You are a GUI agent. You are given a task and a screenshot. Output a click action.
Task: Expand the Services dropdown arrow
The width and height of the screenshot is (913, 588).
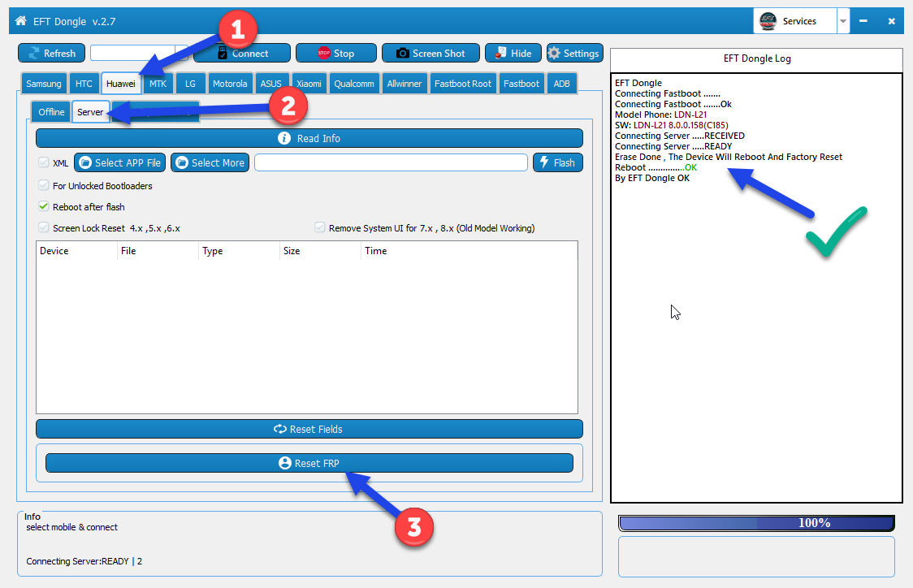click(842, 21)
